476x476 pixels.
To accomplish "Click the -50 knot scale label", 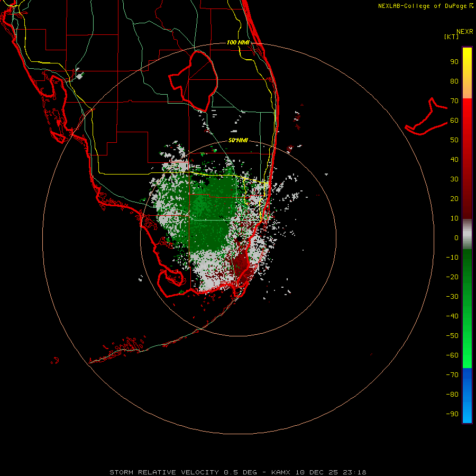I will click(452, 336).
